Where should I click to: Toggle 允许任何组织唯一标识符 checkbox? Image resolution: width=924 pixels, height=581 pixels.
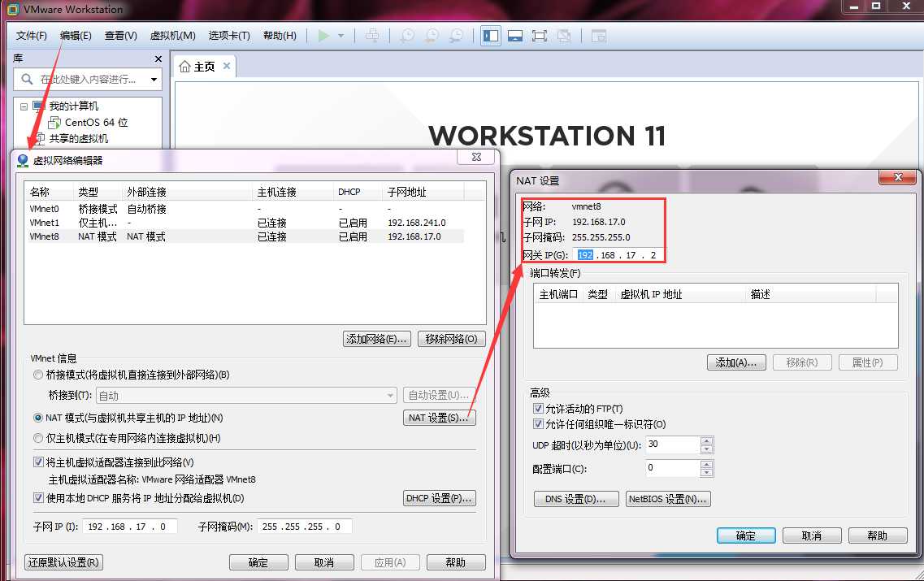(538, 424)
